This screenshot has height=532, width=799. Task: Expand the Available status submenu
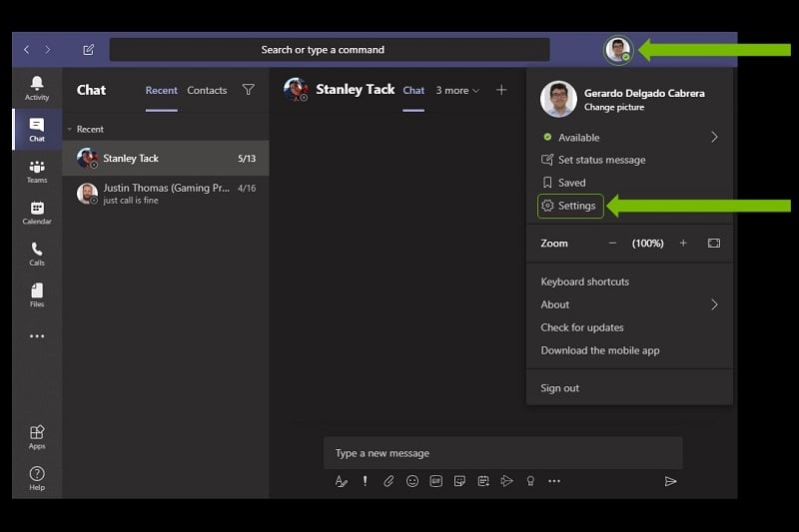(x=714, y=137)
